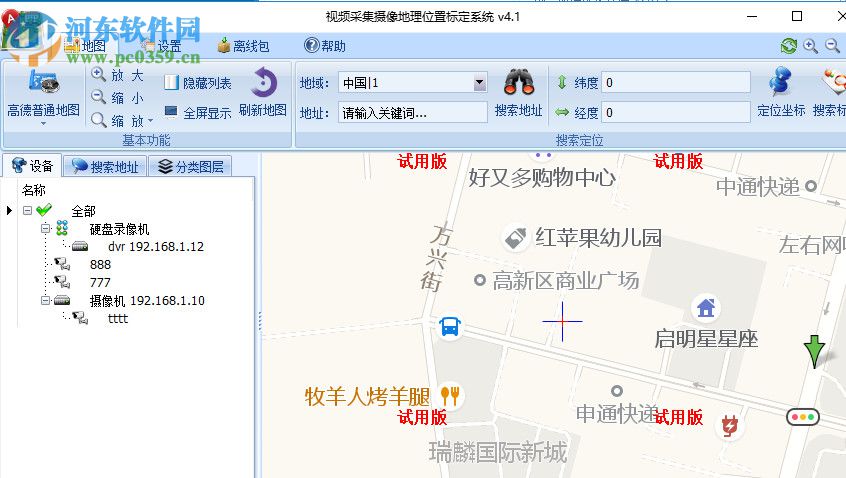Switch to the 搜索地址 panel tab

tap(105, 167)
